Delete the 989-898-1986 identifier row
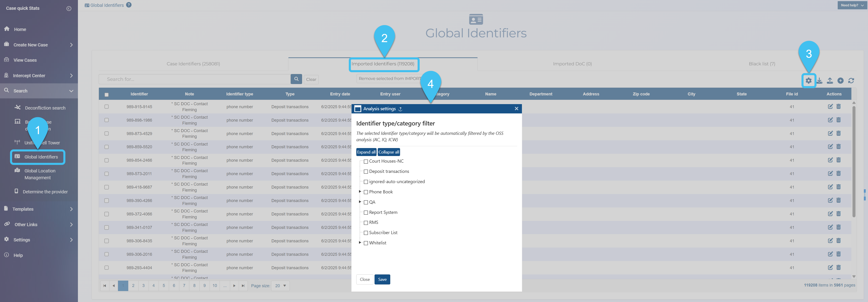The image size is (868, 302). 839,120
